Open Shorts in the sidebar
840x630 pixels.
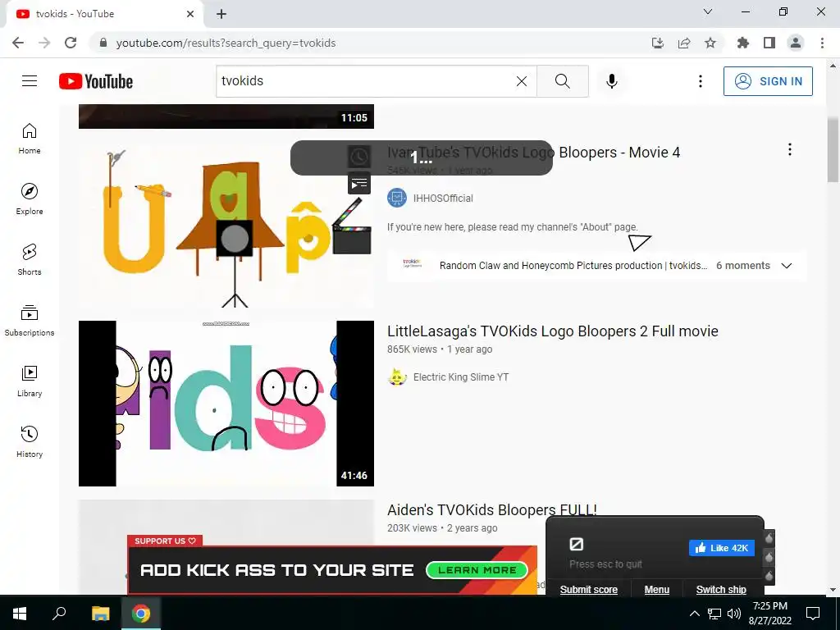coord(30,259)
